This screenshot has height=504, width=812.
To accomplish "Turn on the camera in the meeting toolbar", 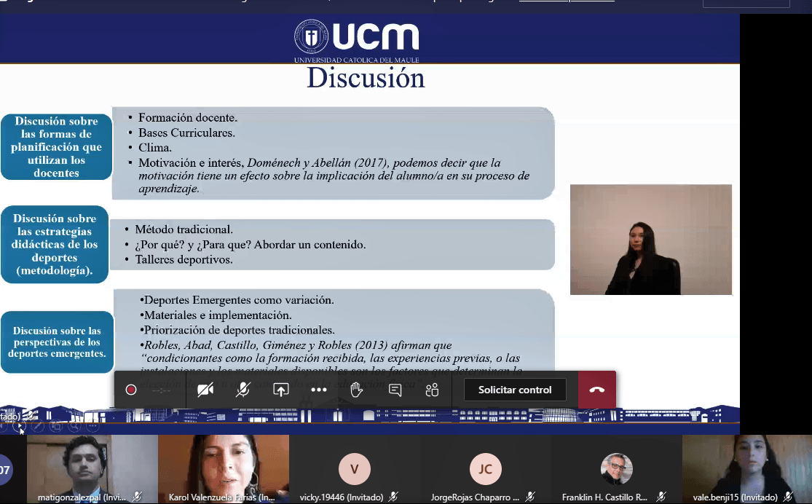I will [x=205, y=390].
